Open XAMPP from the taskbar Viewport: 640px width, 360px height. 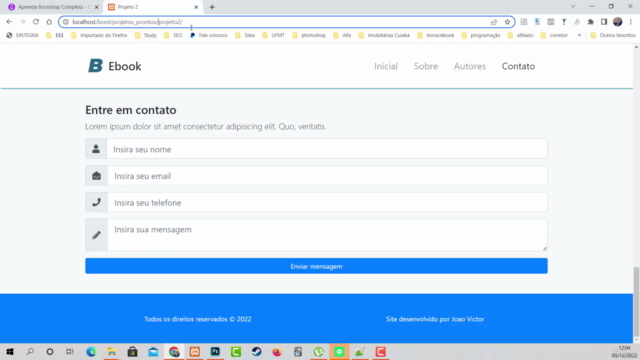(x=195, y=351)
